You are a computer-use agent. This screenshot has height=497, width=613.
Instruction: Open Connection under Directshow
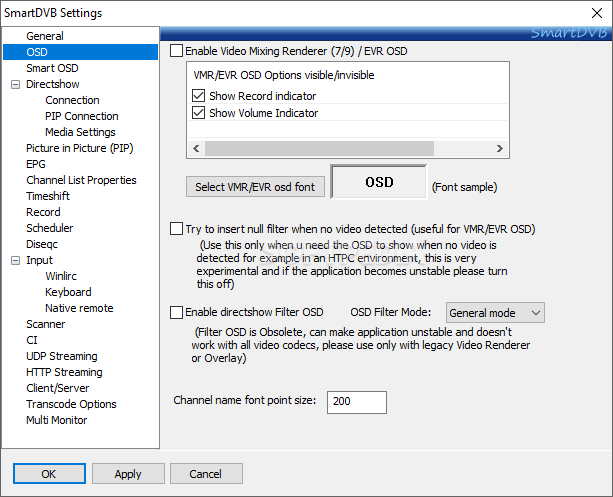click(x=72, y=100)
